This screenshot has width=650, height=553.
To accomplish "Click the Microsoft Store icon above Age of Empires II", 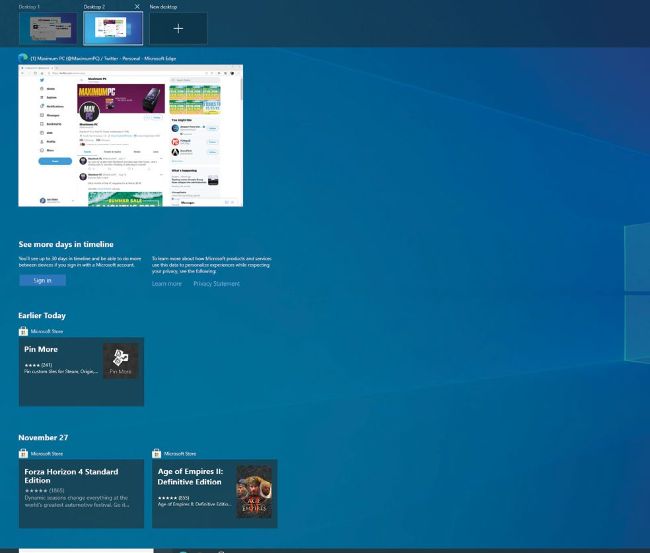I will click(156, 453).
